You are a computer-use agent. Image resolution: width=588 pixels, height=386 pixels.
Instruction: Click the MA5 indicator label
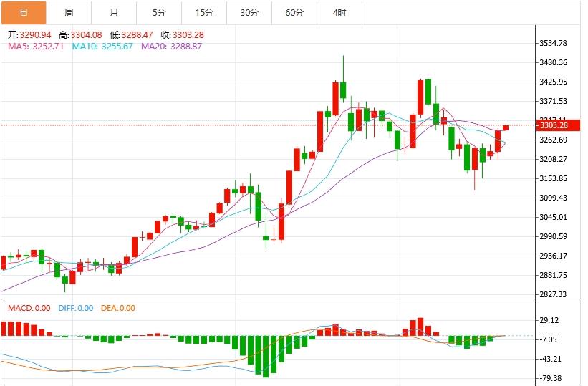(x=36, y=46)
